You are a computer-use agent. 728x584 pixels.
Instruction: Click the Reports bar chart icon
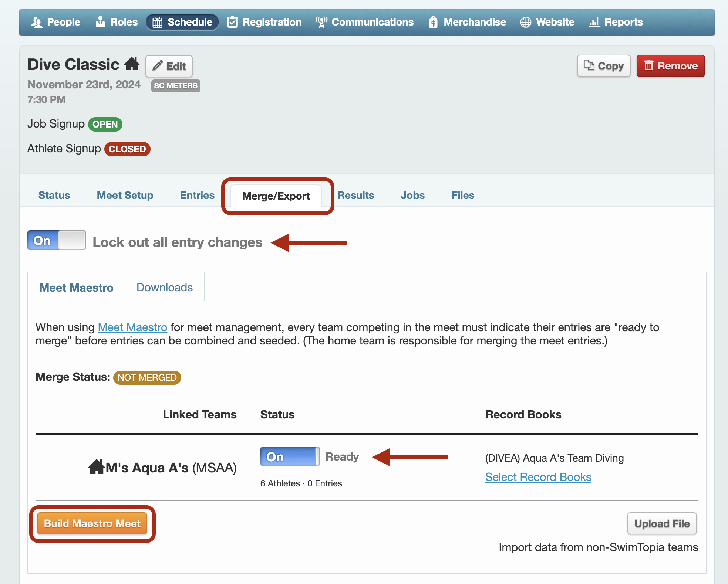(594, 22)
